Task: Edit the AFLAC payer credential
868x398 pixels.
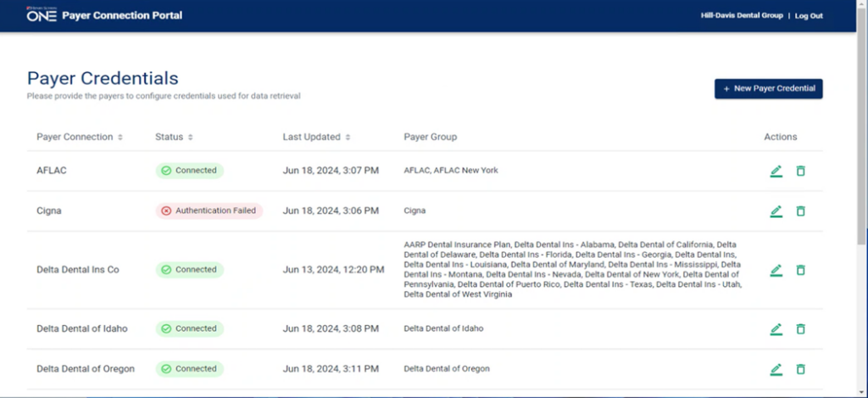Action: pos(776,171)
